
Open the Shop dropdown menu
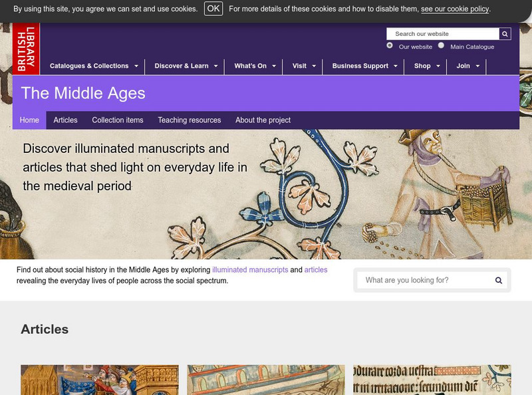coord(426,66)
